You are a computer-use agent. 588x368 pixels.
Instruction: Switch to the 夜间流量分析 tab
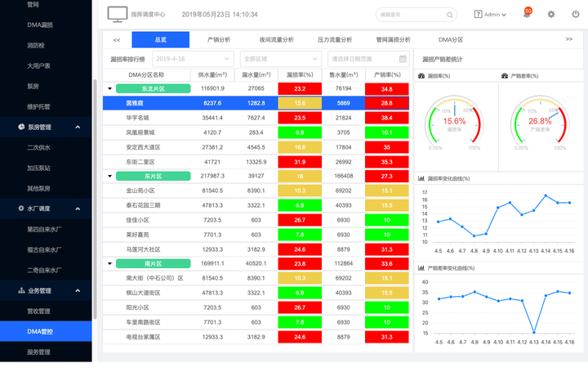276,39
